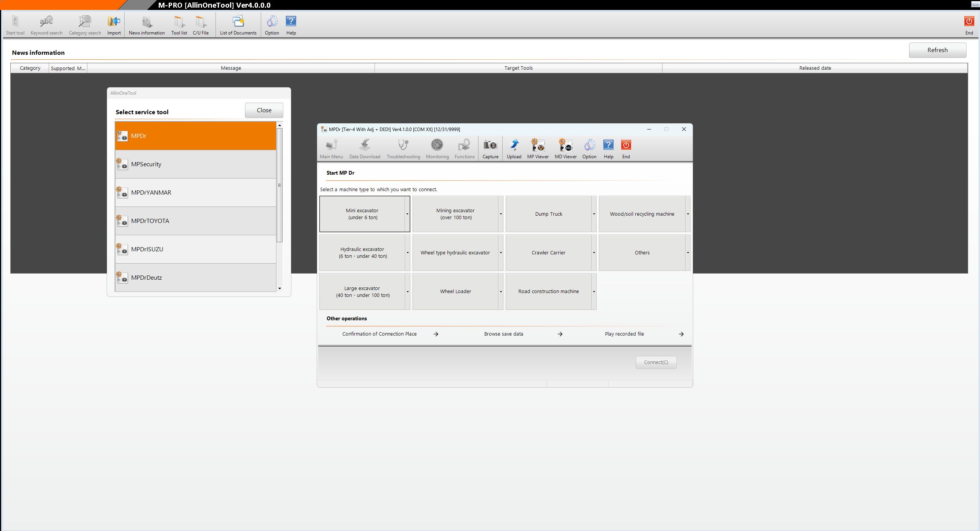Click service tool list scrollbar thumb
Image resolution: width=980 pixels, height=531 pixels.
pyautogui.click(x=280, y=185)
